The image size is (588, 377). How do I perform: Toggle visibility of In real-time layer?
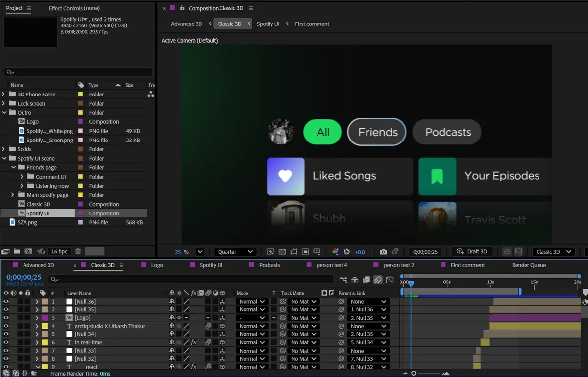point(6,342)
